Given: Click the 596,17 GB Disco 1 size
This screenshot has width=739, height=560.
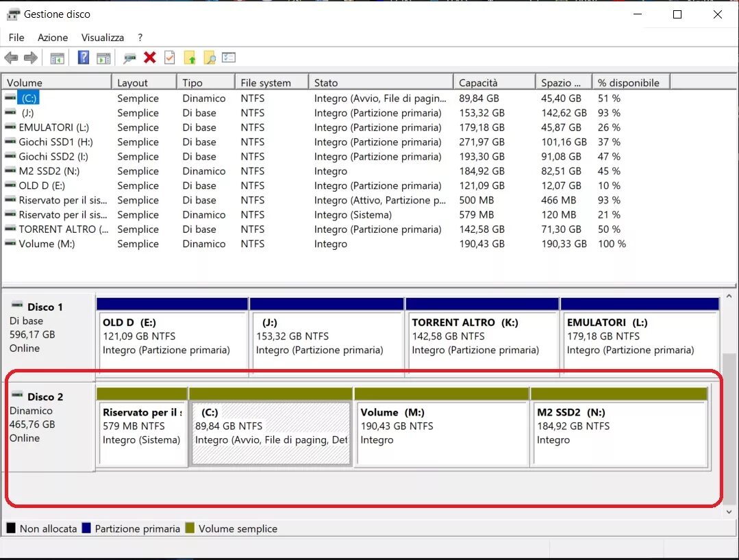Looking at the screenshot, I should click(32, 334).
